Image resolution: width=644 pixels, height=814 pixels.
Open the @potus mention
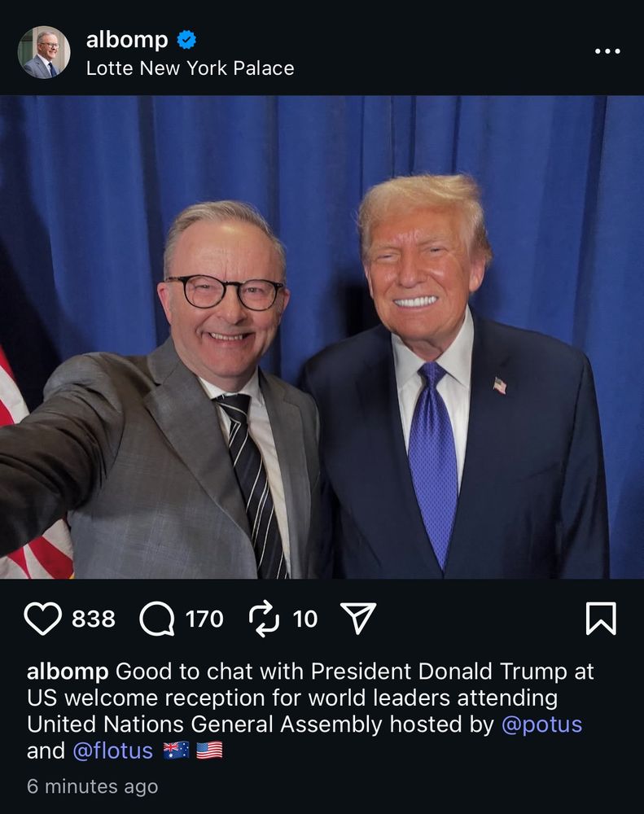pyautogui.click(x=541, y=724)
